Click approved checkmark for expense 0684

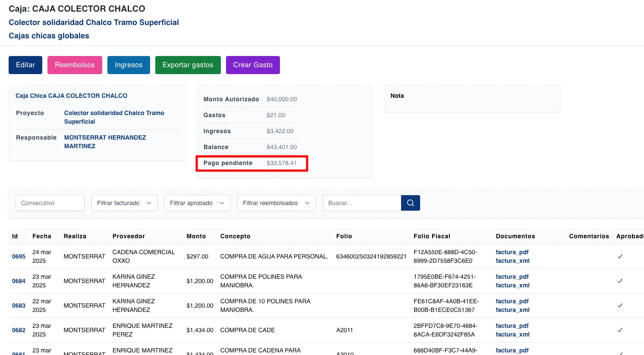coord(619,281)
